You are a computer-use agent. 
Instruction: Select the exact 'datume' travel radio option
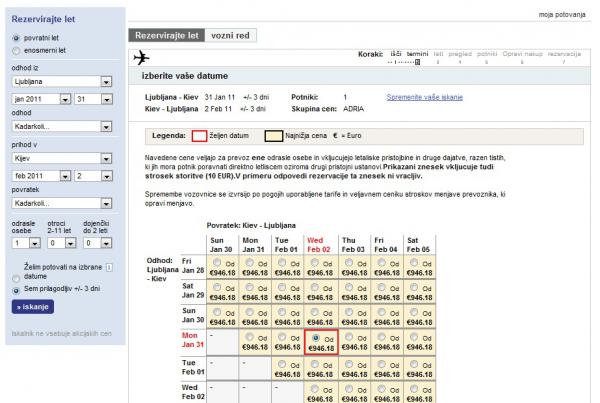click(x=14, y=277)
